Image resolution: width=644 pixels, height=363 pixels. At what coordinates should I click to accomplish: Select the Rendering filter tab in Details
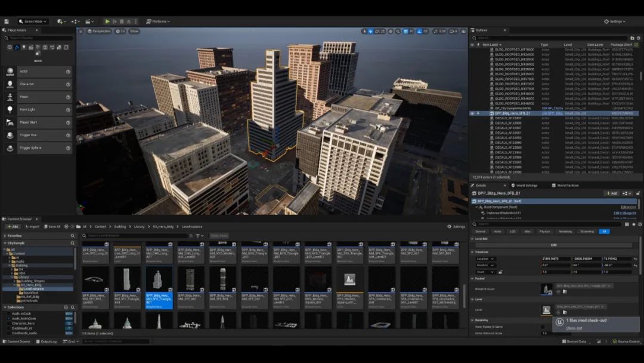point(565,232)
